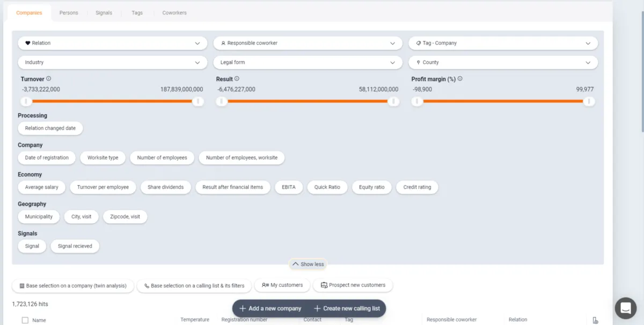Click Prospect new customers button
This screenshot has width=644, height=325.
pyautogui.click(x=353, y=285)
